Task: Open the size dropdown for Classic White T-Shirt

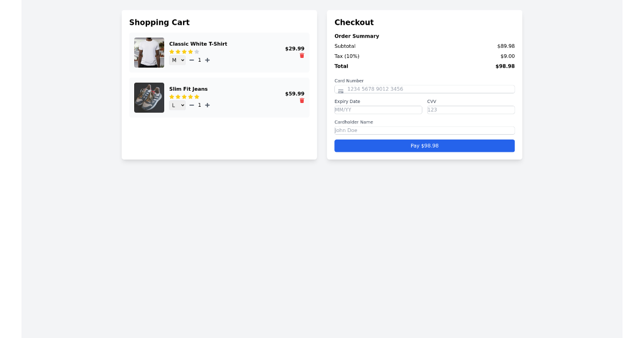Action: click(x=177, y=60)
